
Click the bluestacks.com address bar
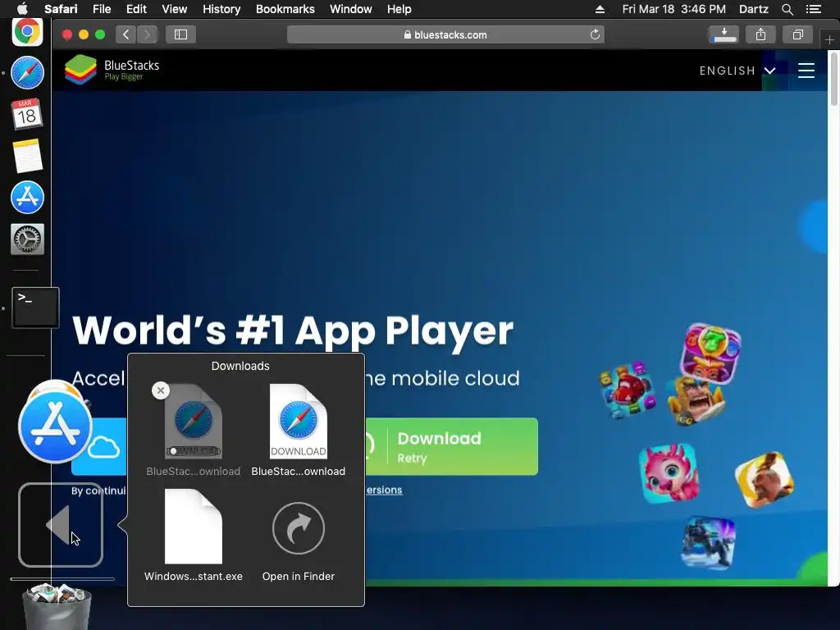pos(445,34)
